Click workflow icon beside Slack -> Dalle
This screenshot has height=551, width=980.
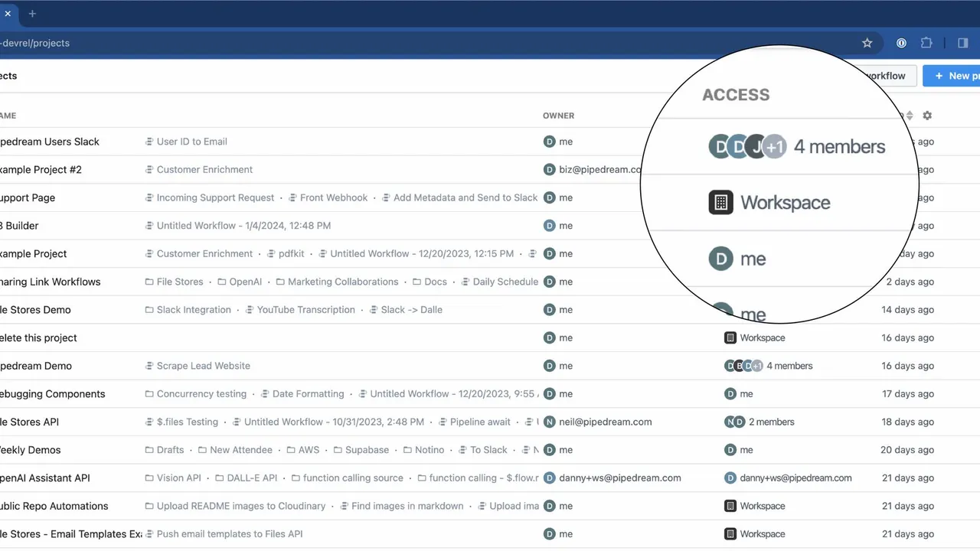coord(374,310)
